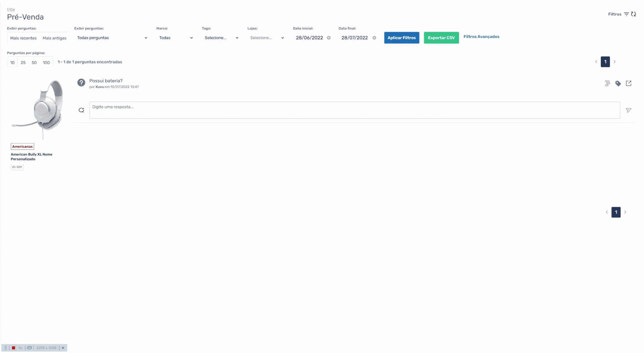
Task: Click the ID: 529 product tag
Action: point(17,167)
